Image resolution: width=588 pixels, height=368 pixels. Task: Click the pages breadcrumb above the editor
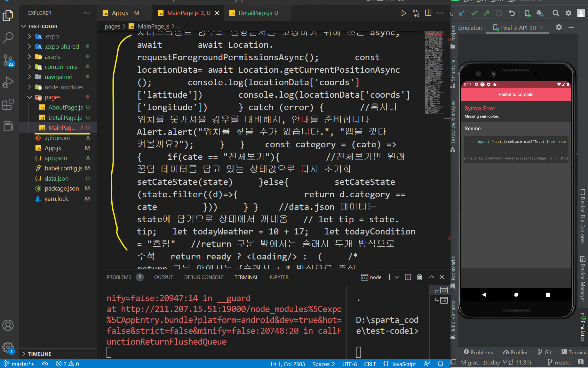(x=112, y=27)
